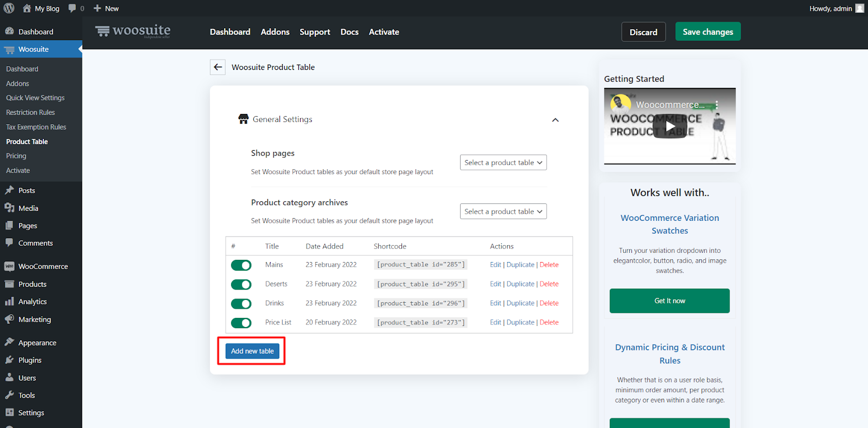Open Tax Exemption Rules submenu item
The width and height of the screenshot is (868, 428).
[x=36, y=127]
